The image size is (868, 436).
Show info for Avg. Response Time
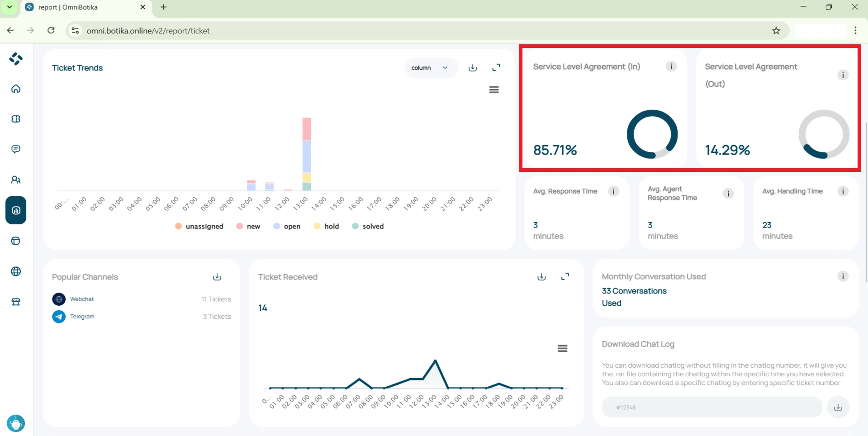tap(614, 191)
